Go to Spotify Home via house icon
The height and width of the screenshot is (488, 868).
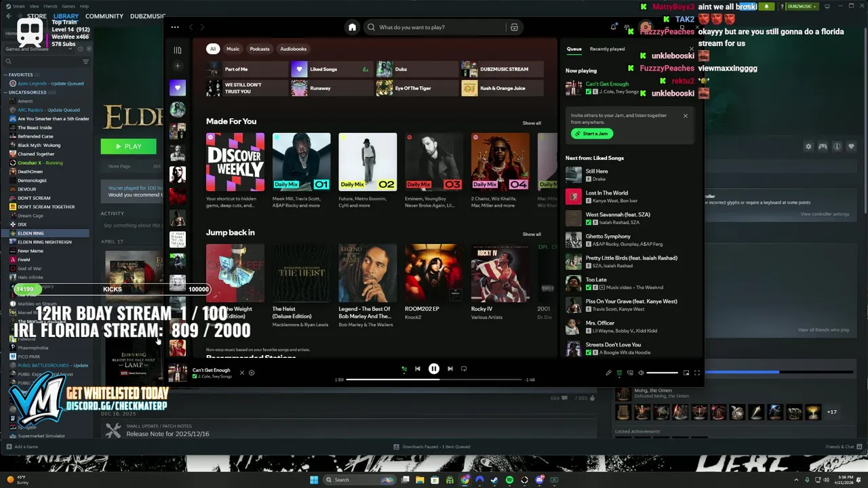pos(352,27)
